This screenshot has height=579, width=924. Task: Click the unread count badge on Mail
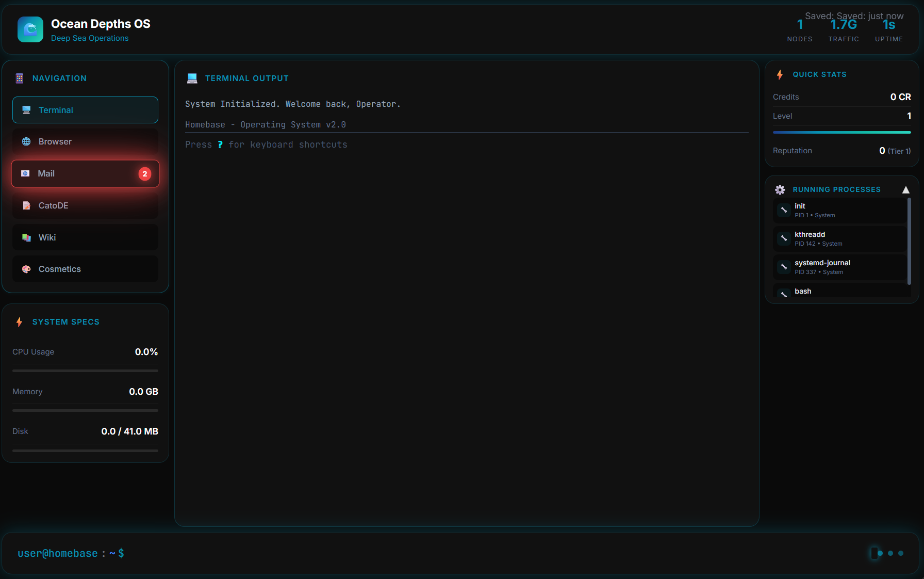click(145, 174)
